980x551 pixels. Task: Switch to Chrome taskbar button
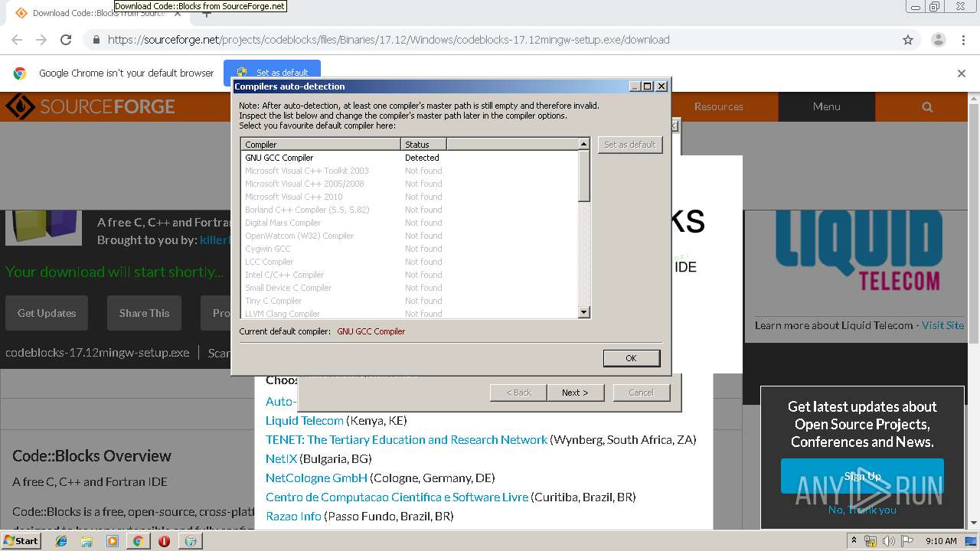(x=138, y=541)
